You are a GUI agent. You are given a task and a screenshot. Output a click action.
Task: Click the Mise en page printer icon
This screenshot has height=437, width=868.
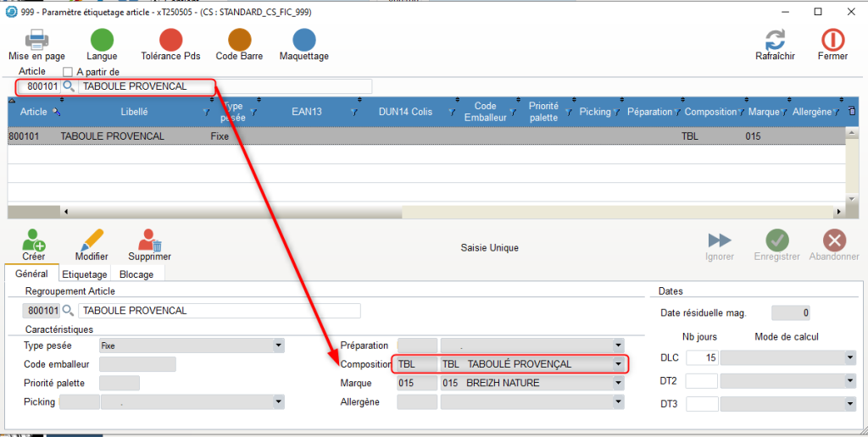36,40
